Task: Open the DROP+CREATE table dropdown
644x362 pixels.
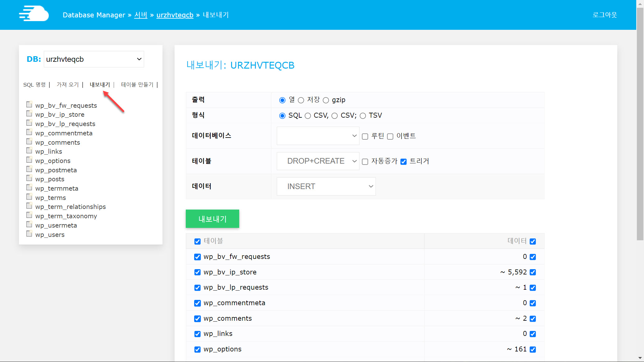Action: point(318,161)
